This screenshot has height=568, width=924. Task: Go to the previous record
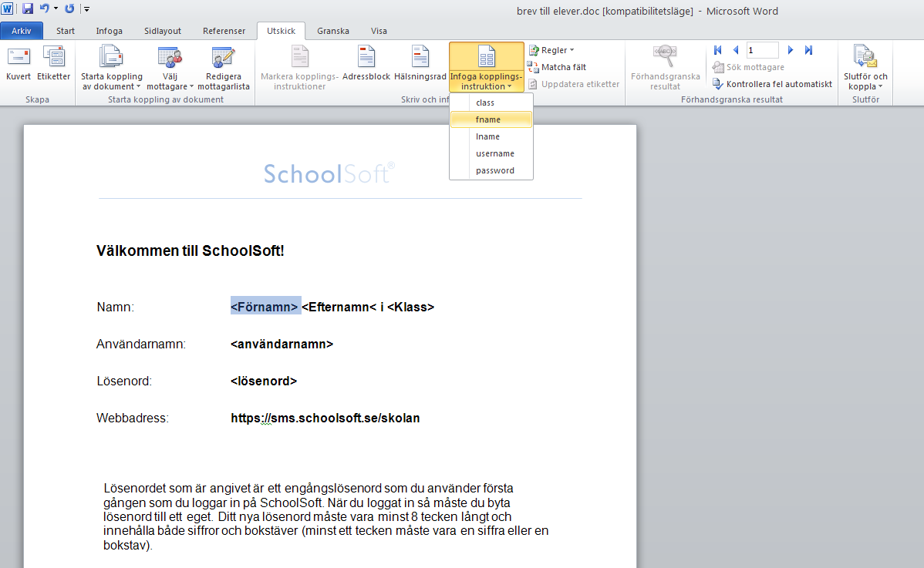(x=736, y=51)
